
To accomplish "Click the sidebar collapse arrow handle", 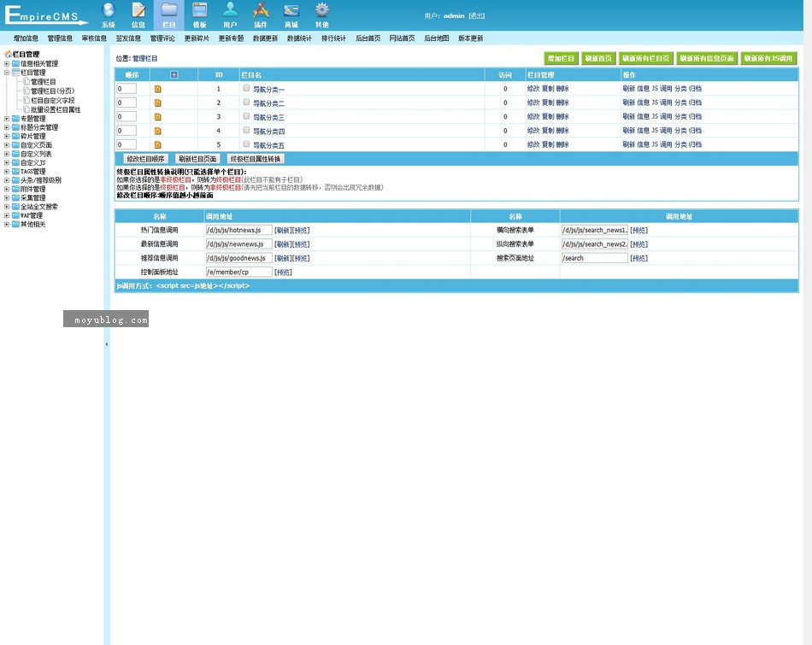I will [107, 344].
